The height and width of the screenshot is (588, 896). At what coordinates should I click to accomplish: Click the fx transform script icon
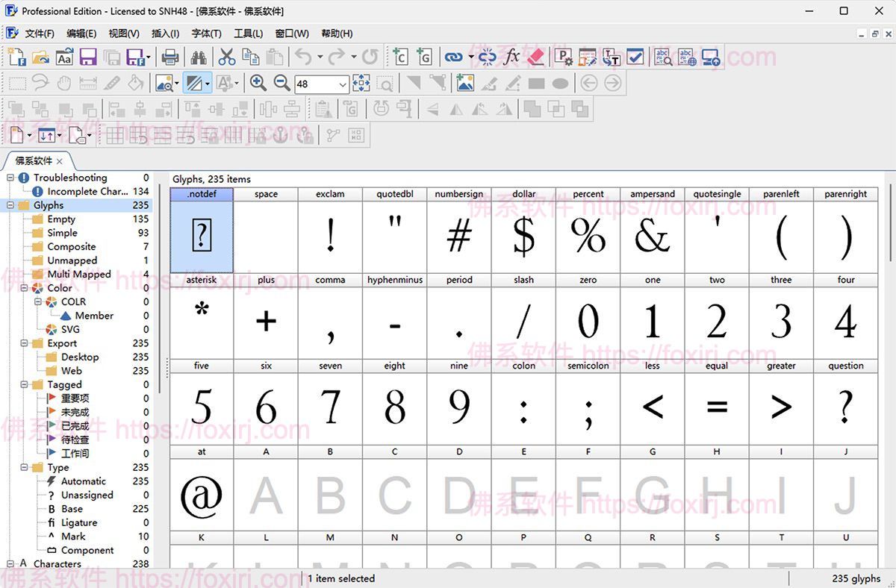511,57
